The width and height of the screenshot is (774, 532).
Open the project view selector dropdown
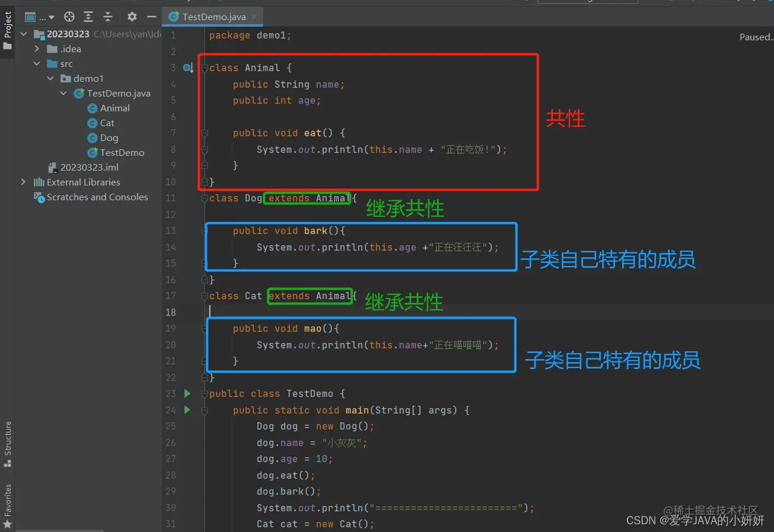(39, 17)
